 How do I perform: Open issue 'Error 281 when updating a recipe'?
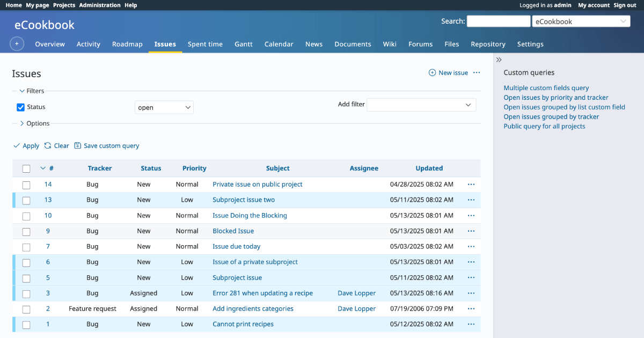tap(262, 293)
